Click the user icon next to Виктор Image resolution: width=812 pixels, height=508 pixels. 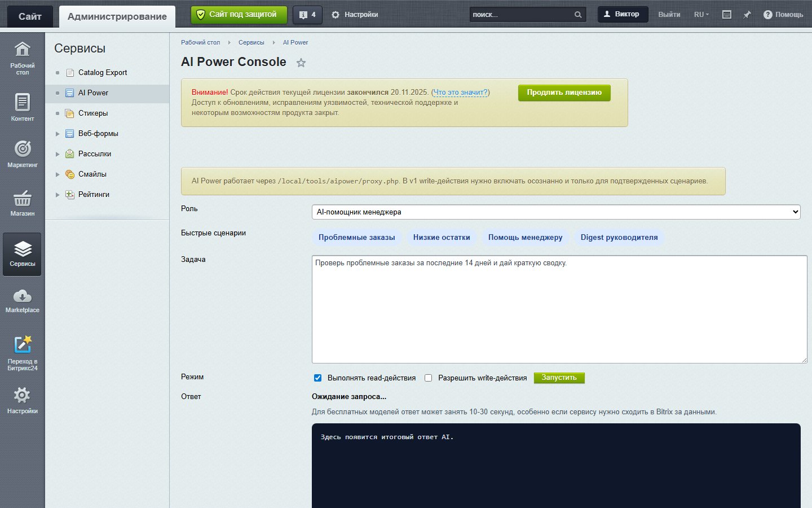[607, 14]
